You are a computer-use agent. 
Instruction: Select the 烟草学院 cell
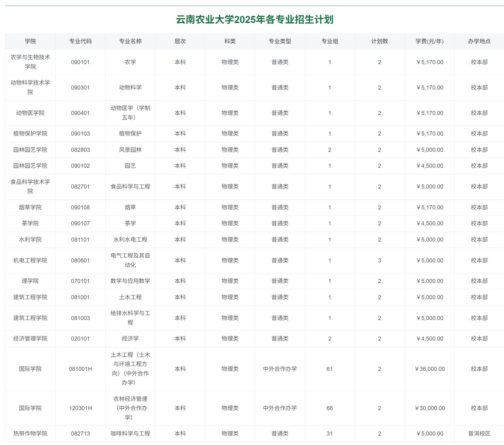(x=30, y=207)
